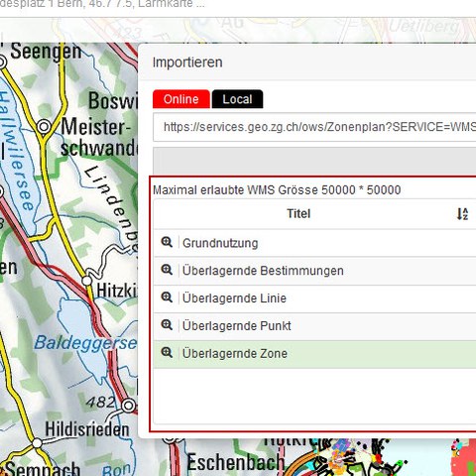Click Maximal erlaubte WMS Grösse text

coord(277,190)
